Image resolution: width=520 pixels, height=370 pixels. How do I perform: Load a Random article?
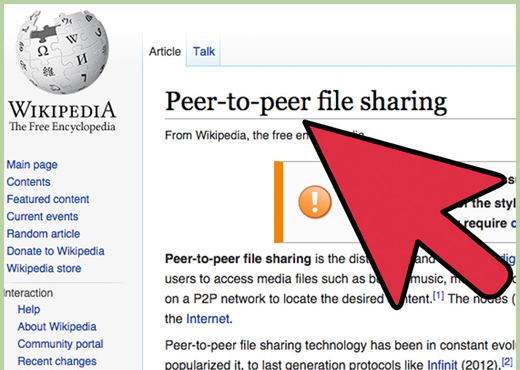pos(43,234)
